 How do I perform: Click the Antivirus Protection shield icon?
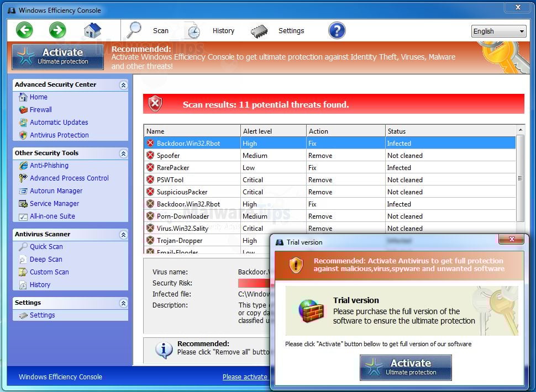[23, 135]
